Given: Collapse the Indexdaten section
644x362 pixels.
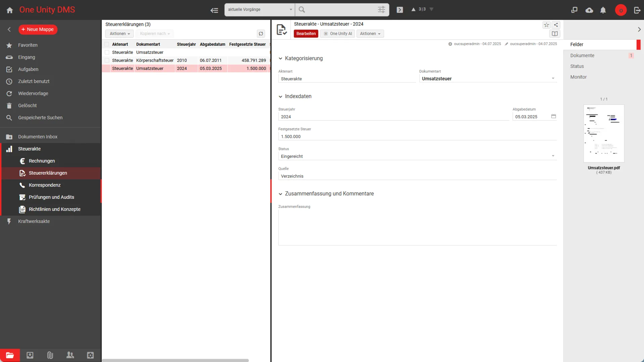Looking at the screenshot, I should (x=280, y=96).
